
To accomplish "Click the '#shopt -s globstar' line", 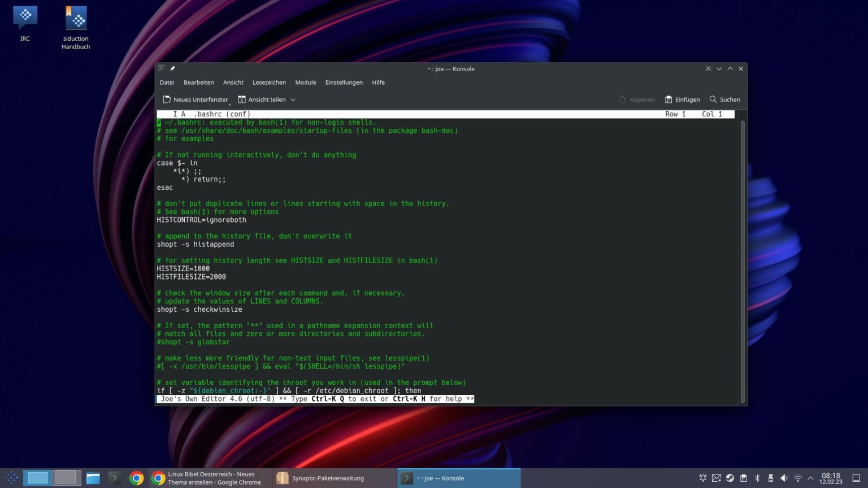I will click(x=193, y=342).
